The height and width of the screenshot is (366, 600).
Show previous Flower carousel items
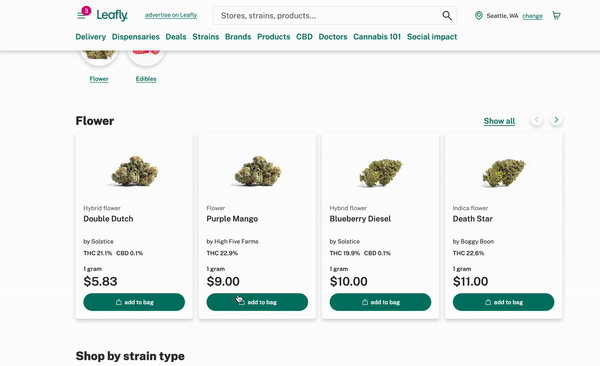536,120
